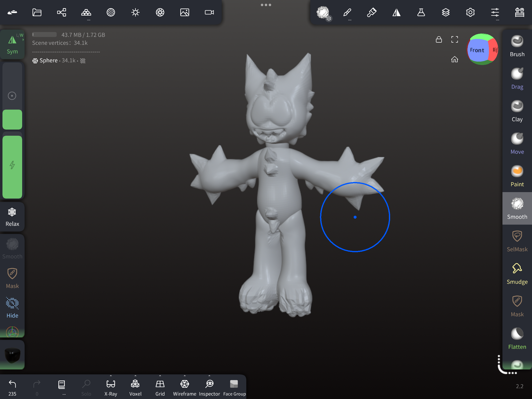532x399 pixels.
Task: Select the SelMask tool
Action: 517,241
